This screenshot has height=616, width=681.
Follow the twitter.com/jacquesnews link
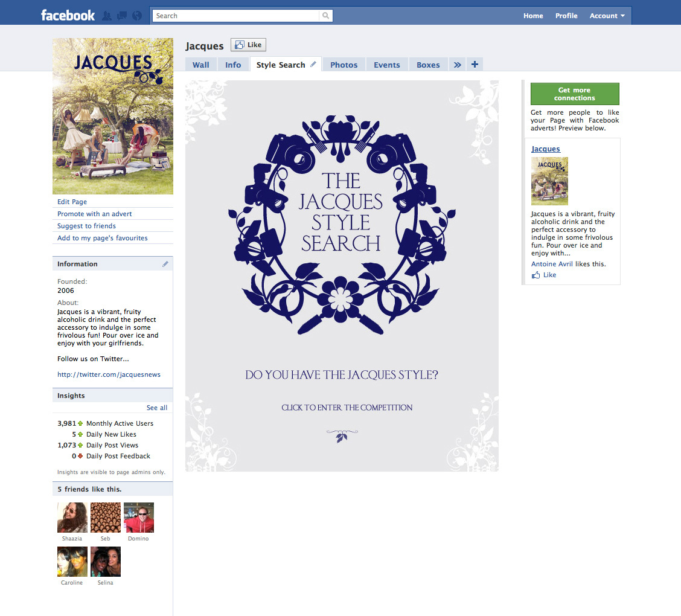pyautogui.click(x=109, y=374)
